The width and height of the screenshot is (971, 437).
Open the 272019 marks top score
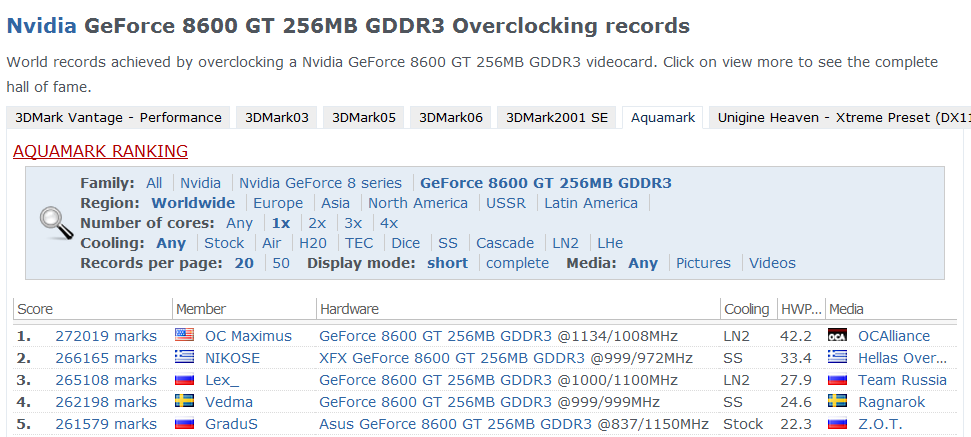pyautogui.click(x=106, y=336)
